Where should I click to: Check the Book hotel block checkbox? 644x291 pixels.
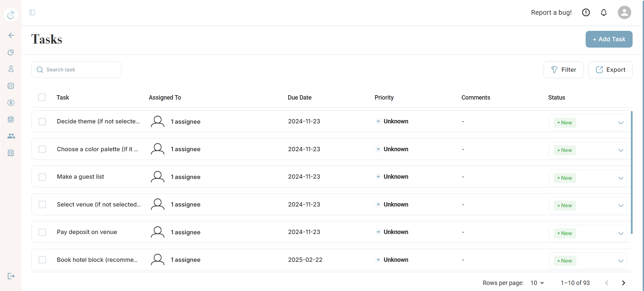pos(42,259)
